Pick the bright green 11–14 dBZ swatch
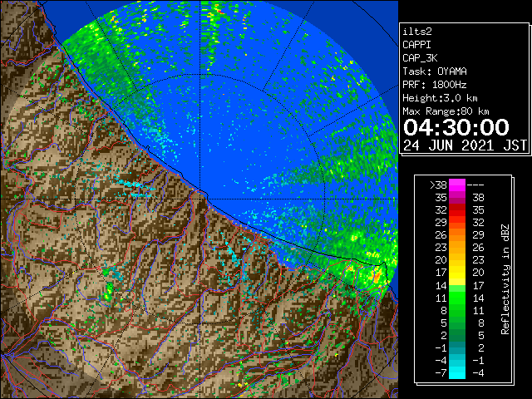This screenshot has height=399, width=532. pos(457,298)
